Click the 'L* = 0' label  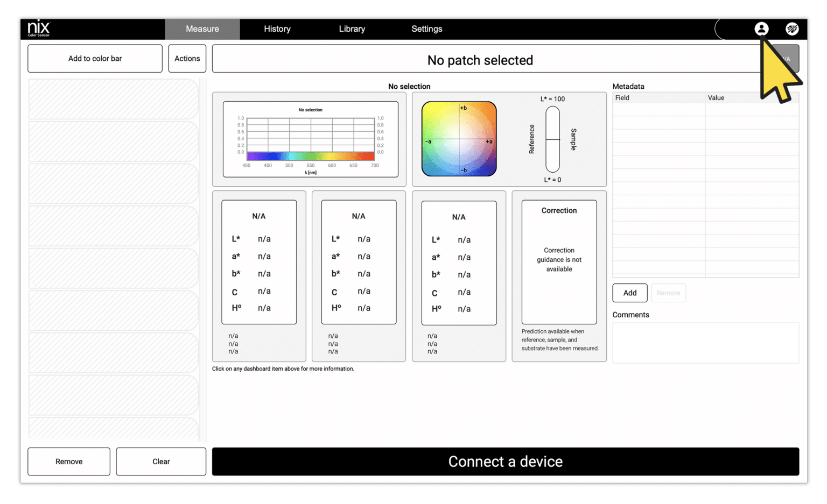pyautogui.click(x=553, y=180)
